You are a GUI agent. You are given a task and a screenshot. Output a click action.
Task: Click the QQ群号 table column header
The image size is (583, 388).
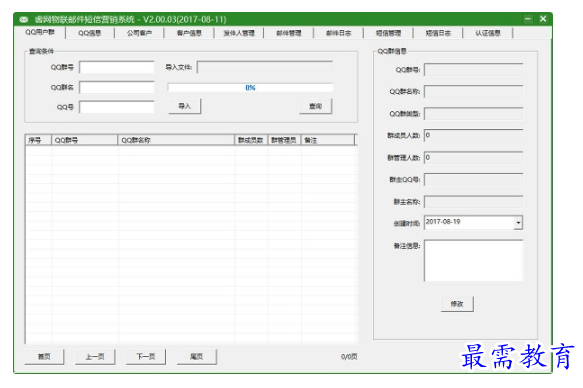pyautogui.click(x=84, y=140)
